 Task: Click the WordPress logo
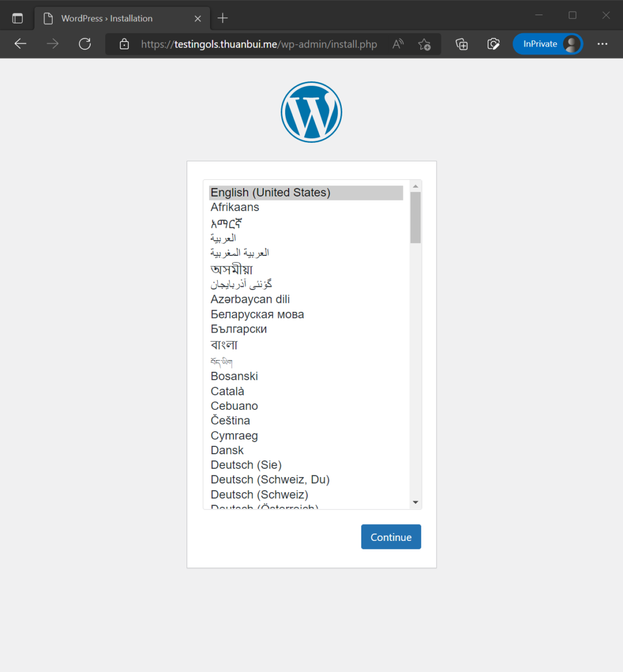[x=311, y=112]
